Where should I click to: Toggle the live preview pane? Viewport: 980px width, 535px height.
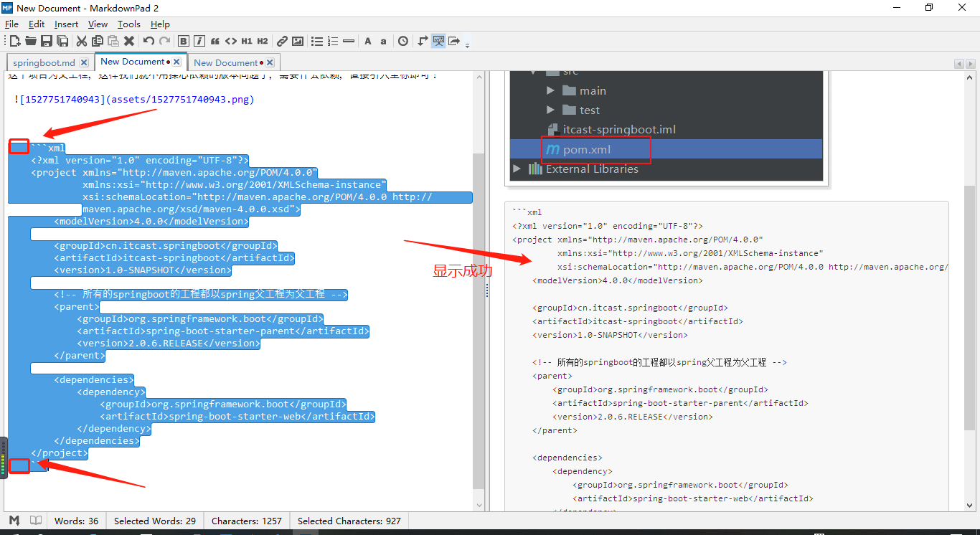[x=438, y=41]
